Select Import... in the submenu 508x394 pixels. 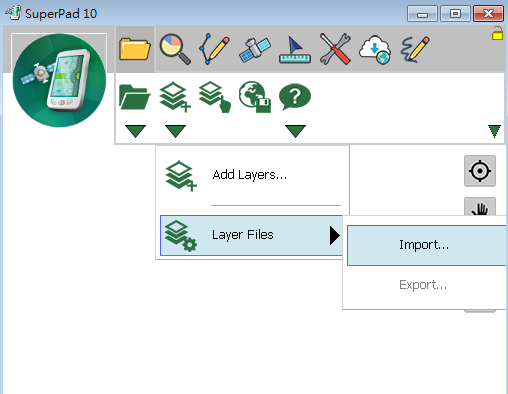tap(427, 245)
